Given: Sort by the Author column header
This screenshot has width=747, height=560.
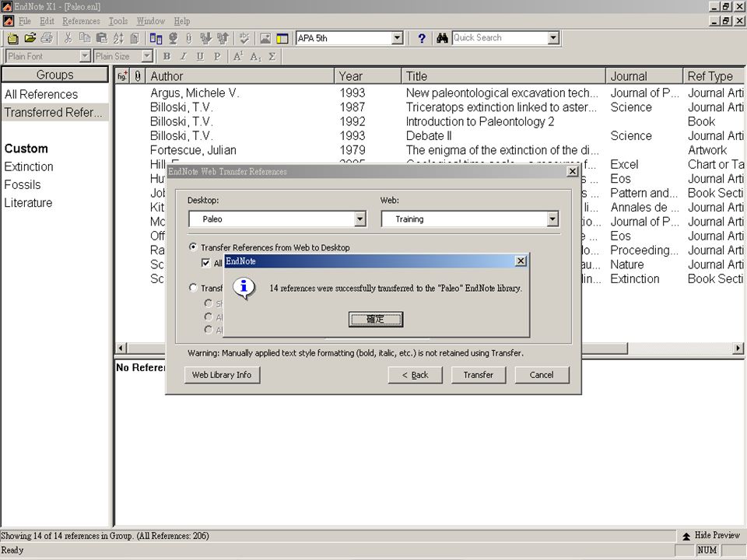Looking at the screenshot, I should 240,76.
